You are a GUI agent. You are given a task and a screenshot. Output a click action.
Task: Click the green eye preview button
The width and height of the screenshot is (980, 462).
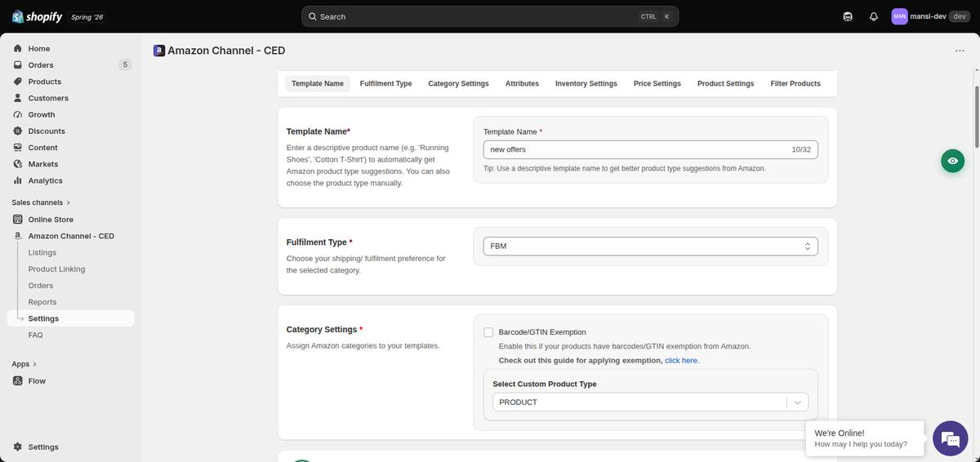952,162
